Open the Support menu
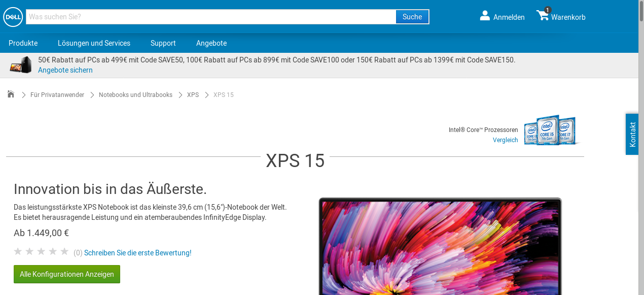The width and height of the screenshot is (644, 295). tap(163, 43)
